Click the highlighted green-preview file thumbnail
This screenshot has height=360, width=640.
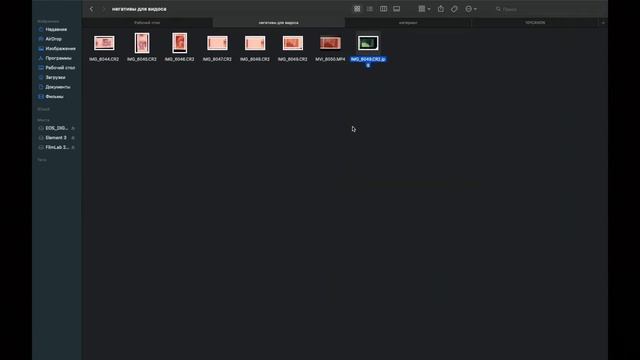pyautogui.click(x=368, y=43)
